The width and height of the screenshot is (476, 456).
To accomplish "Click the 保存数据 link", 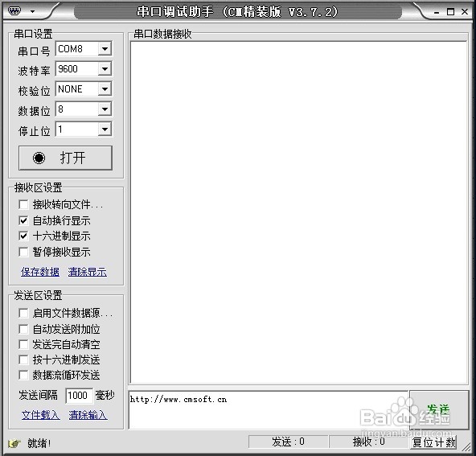I will click(40, 272).
